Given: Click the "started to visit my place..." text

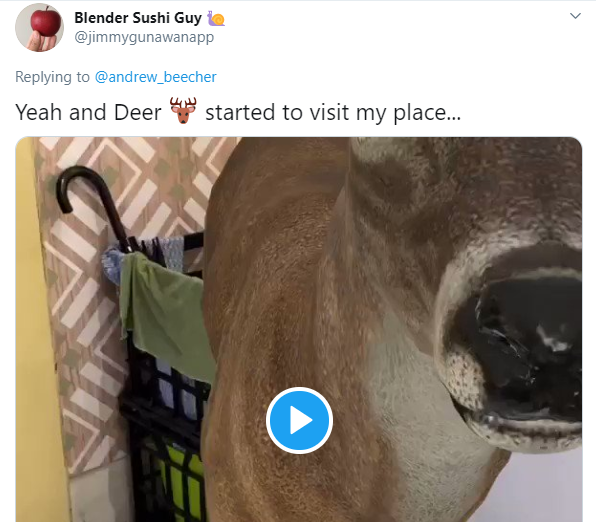Looking at the screenshot, I should tap(333, 113).
